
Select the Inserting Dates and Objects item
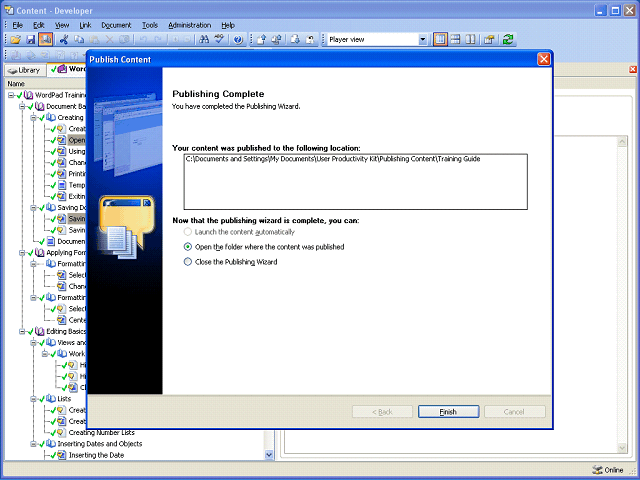100,444
